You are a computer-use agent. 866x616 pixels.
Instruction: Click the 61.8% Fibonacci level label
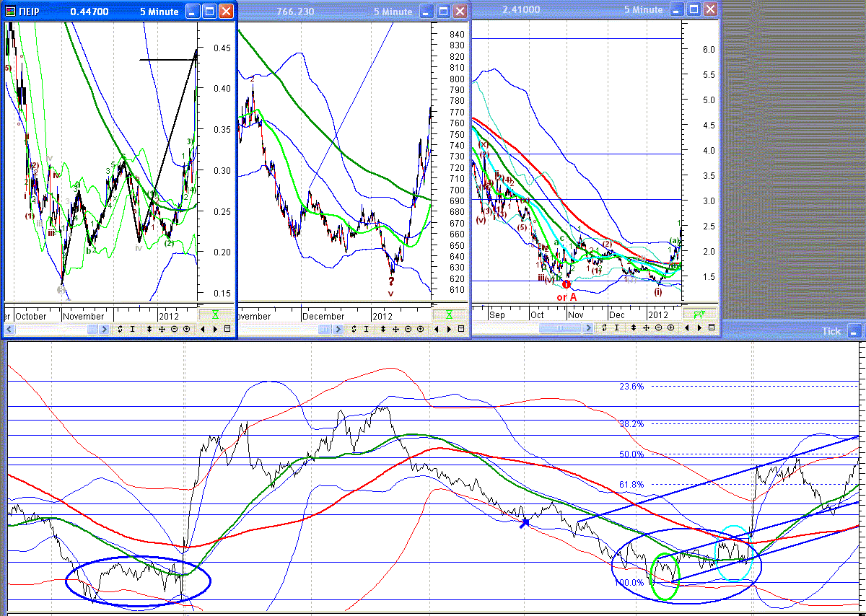coord(631,484)
